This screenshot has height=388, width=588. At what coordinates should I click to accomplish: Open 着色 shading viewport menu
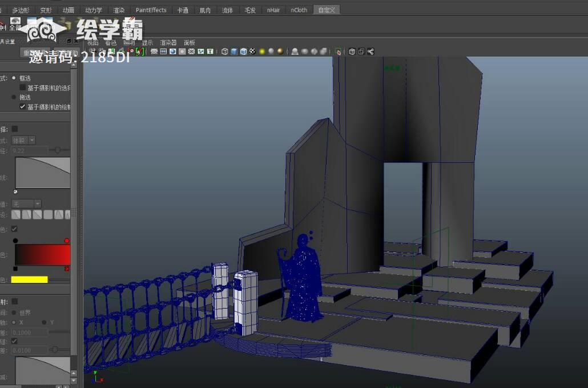click(111, 42)
